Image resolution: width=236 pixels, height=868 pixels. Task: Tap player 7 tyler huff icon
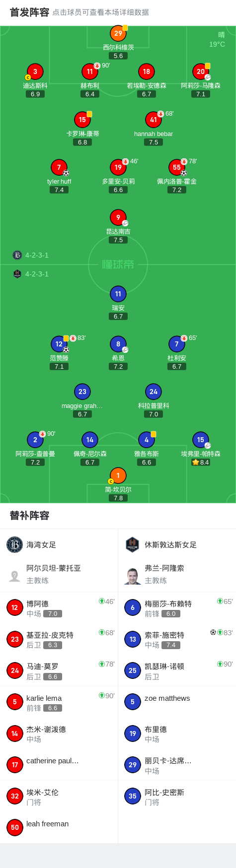(x=59, y=167)
